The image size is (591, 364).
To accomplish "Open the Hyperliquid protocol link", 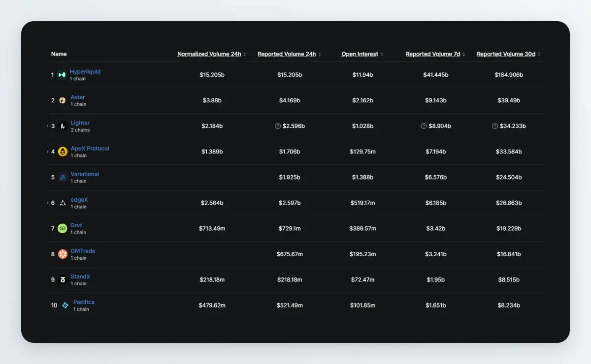I will 85,72.
